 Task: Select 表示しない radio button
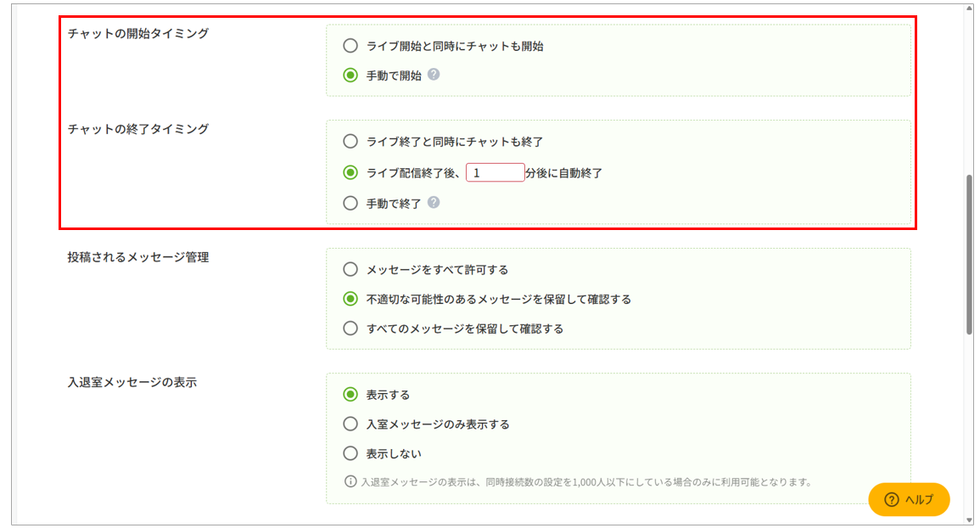[350, 453]
